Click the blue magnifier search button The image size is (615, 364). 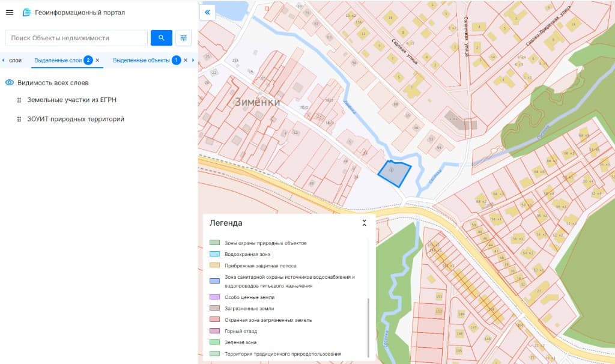coord(161,38)
